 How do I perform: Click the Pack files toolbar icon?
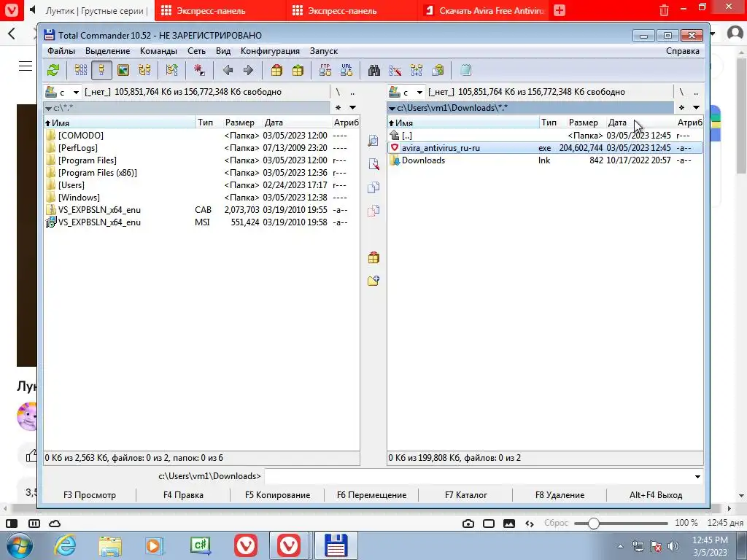click(x=276, y=71)
